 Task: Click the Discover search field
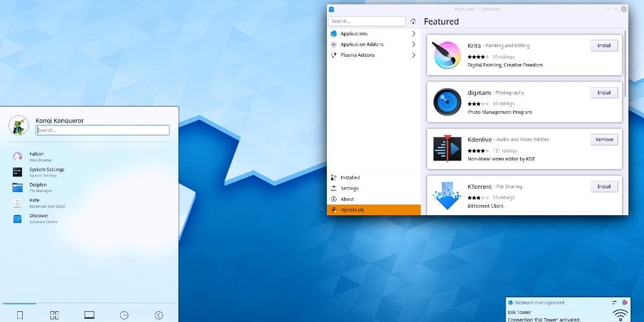click(x=368, y=21)
